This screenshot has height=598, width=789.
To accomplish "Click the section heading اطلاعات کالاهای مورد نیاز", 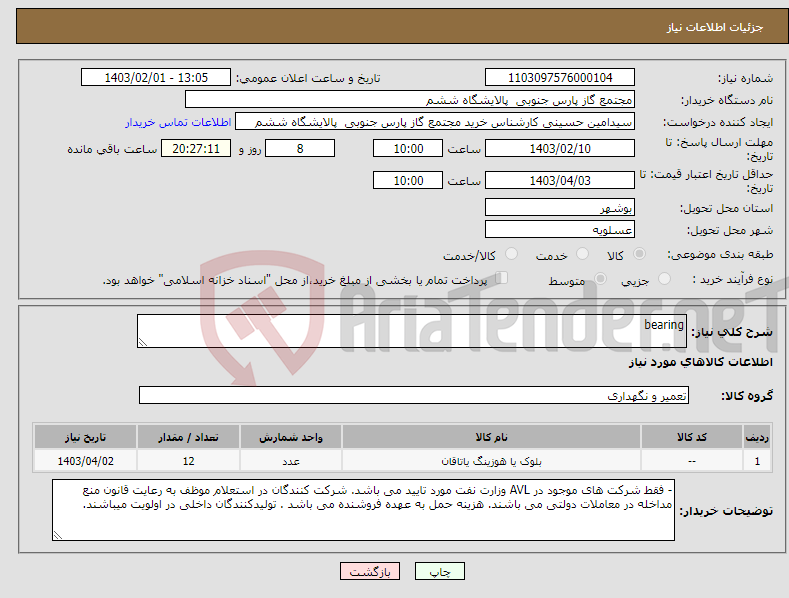I will click(700, 362).
